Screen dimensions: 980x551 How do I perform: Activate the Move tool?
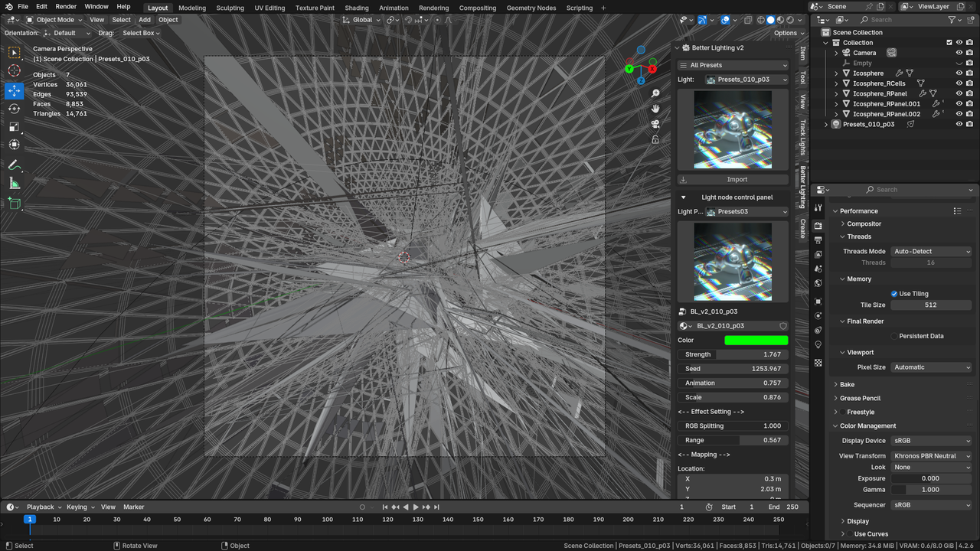coord(15,90)
